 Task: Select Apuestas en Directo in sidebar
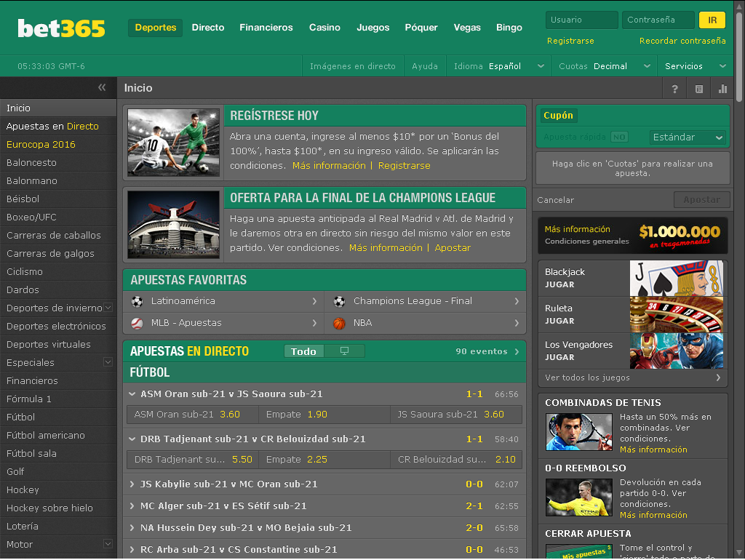[58, 127]
